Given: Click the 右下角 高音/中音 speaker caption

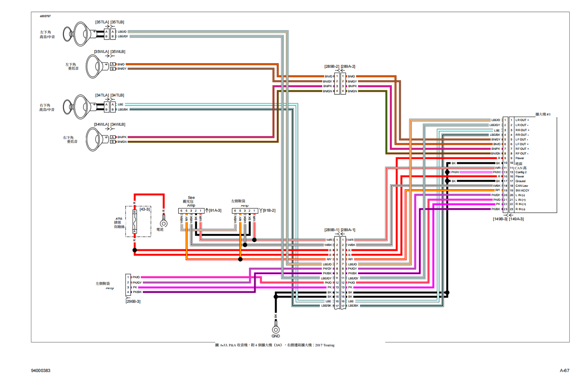Looking at the screenshot, I should (x=47, y=107).
